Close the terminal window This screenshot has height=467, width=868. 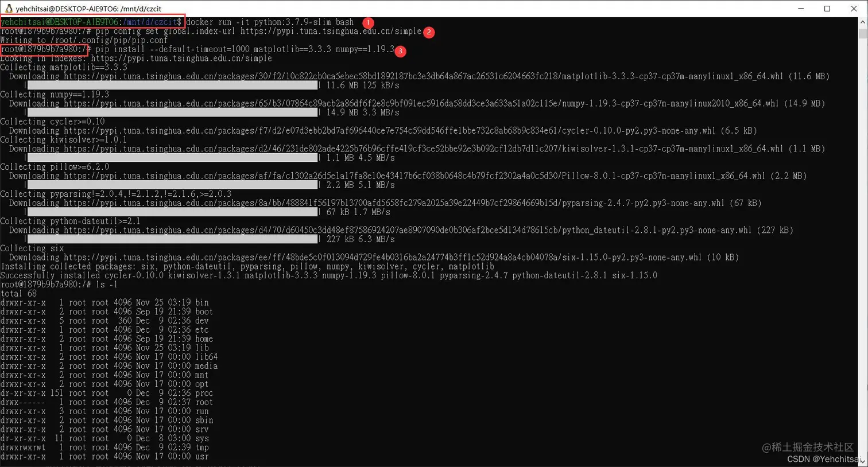click(854, 9)
